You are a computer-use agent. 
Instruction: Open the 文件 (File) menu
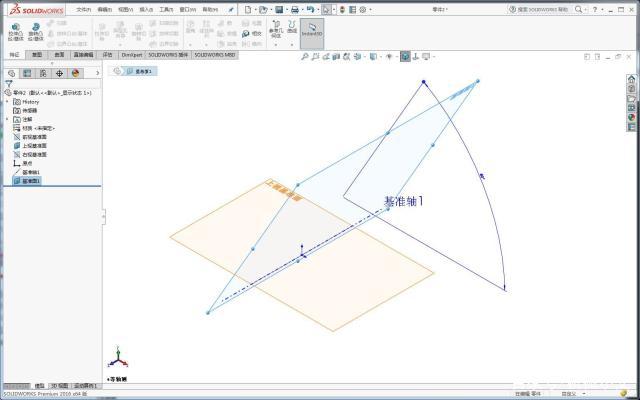(x=84, y=9)
